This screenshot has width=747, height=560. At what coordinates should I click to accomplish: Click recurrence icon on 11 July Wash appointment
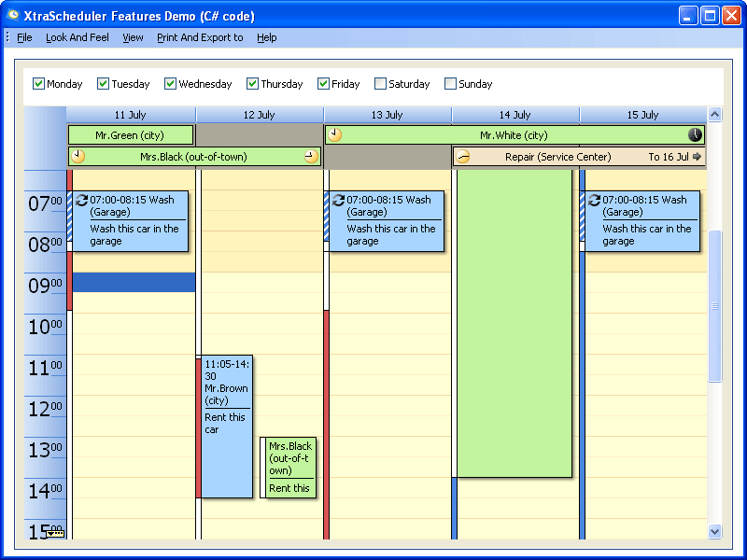click(x=81, y=200)
